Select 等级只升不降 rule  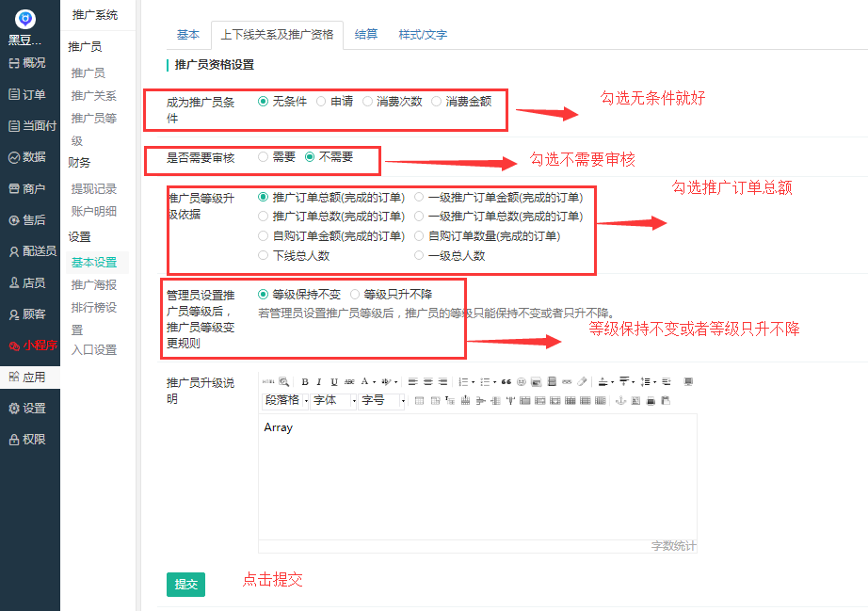click(x=355, y=295)
